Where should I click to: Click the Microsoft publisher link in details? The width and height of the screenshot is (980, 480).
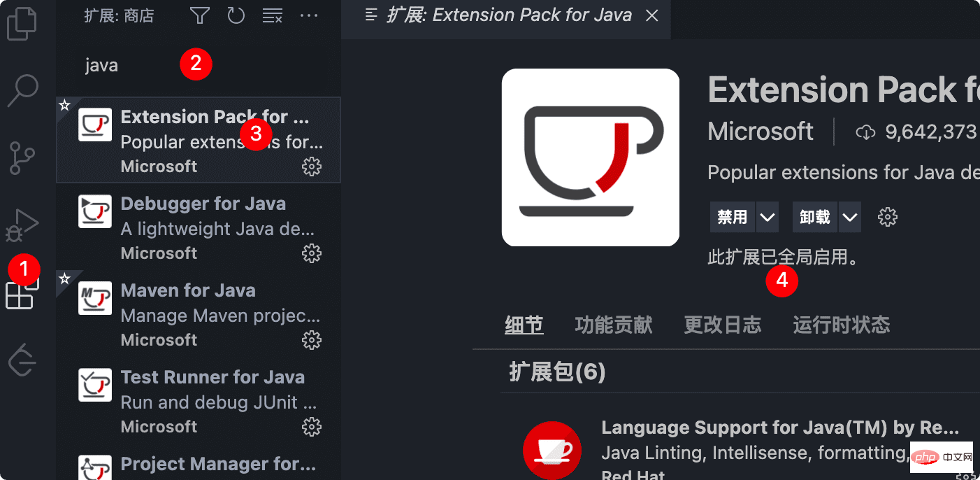coord(761,131)
